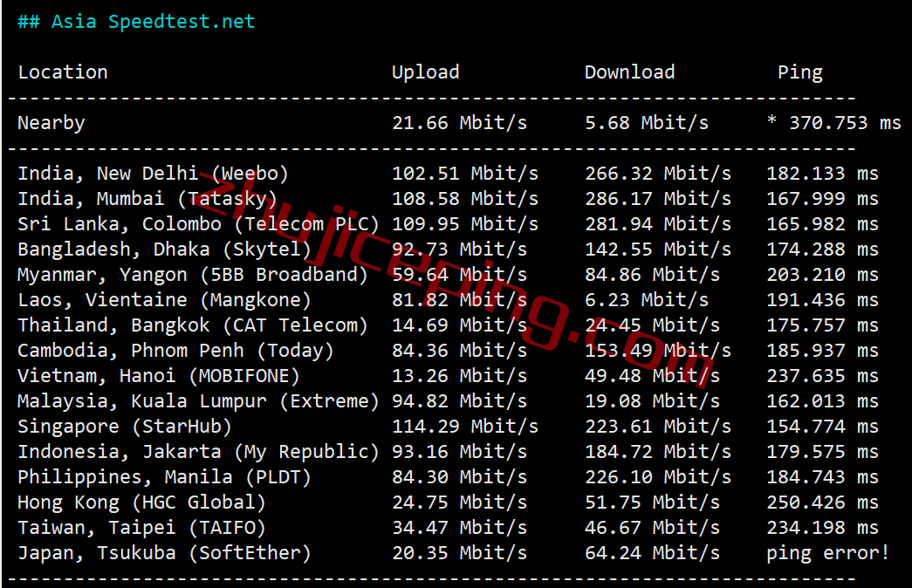Click Taipei ping 234.198 ms

[x=822, y=528]
